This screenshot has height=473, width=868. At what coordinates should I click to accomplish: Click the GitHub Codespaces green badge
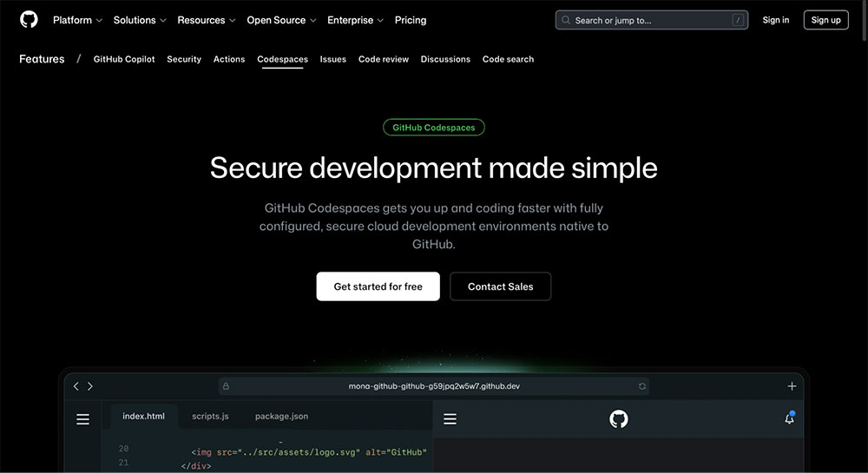[433, 128]
